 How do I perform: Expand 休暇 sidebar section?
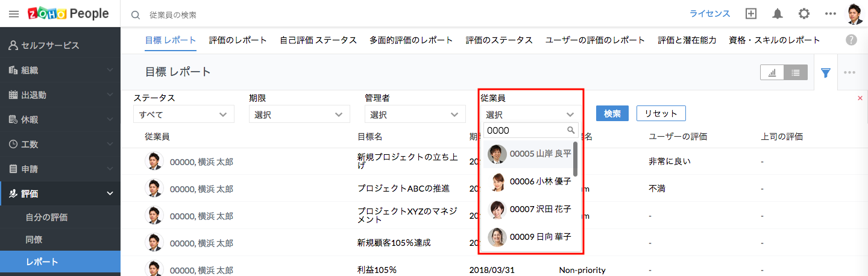coord(60,119)
